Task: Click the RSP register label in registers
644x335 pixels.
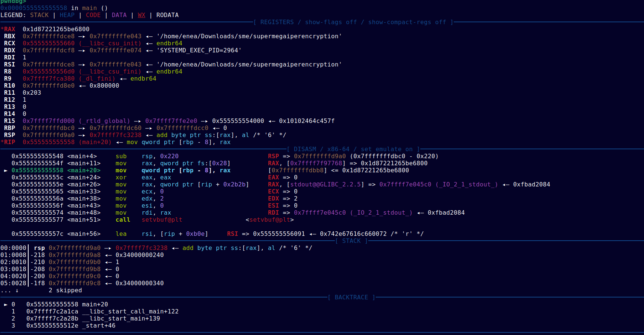Action: pos(10,135)
